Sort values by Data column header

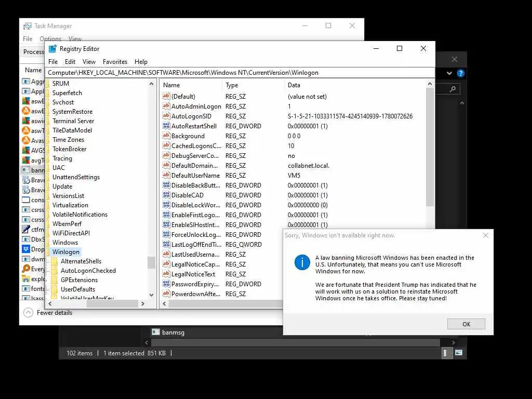click(x=355, y=85)
